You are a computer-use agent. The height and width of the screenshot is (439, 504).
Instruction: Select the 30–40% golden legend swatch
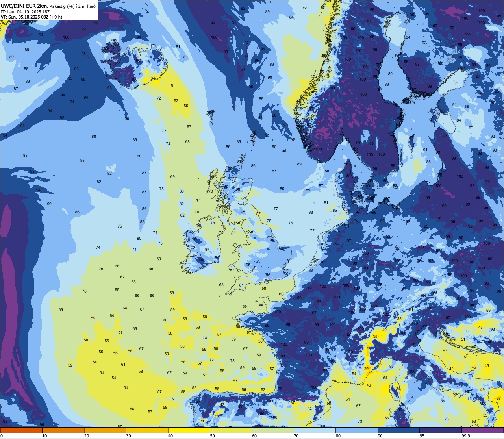click(x=147, y=430)
